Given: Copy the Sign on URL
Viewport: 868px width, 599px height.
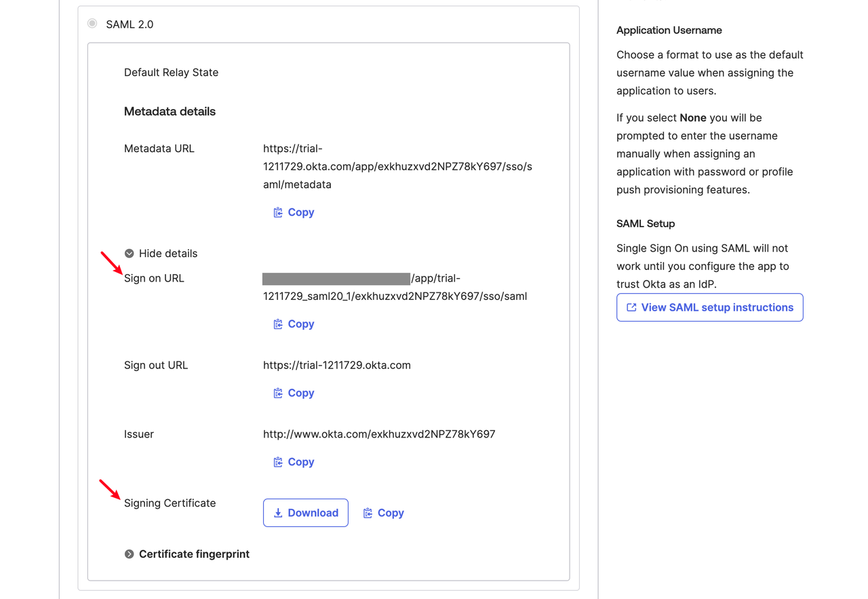Looking at the screenshot, I should (x=294, y=324).
